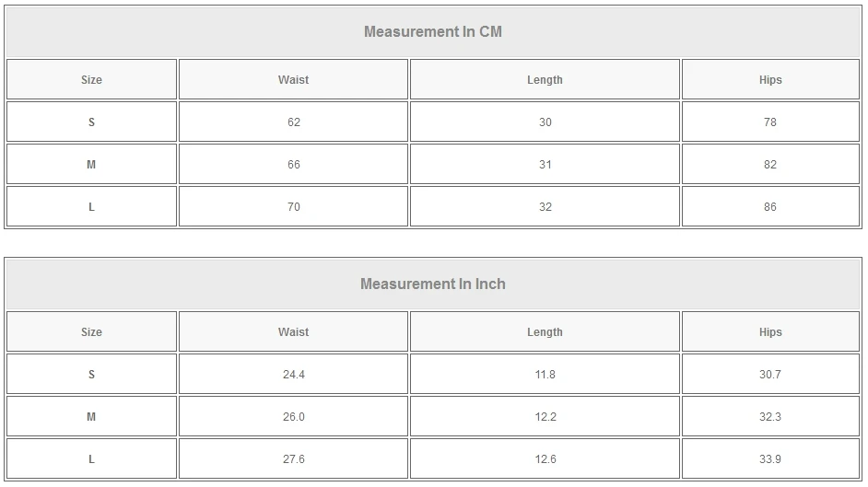Click waist value 26.0 cell
This screenshot has width=868, height=487.
pyautogui.click(x=293, y=417)
